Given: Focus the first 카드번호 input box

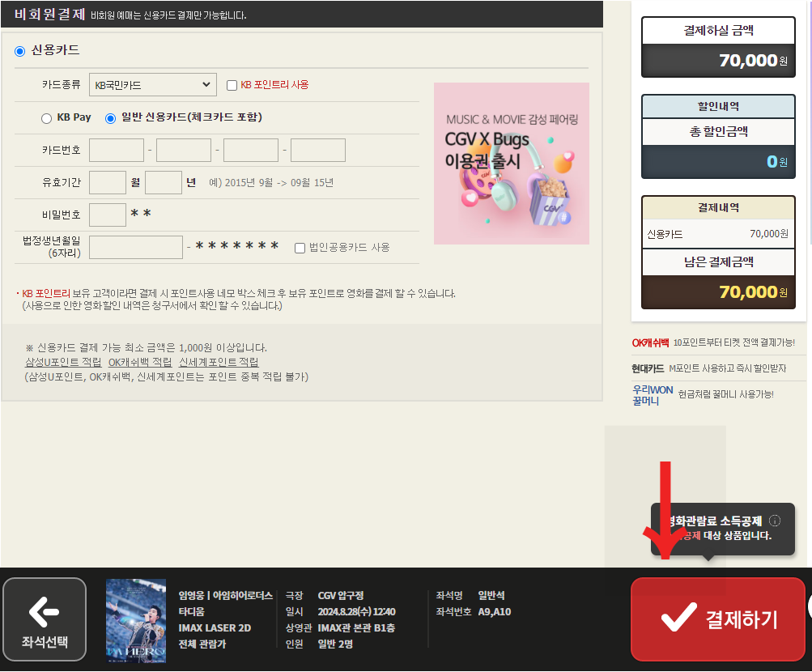Looking at the screenshot, I should pos(117,150).
